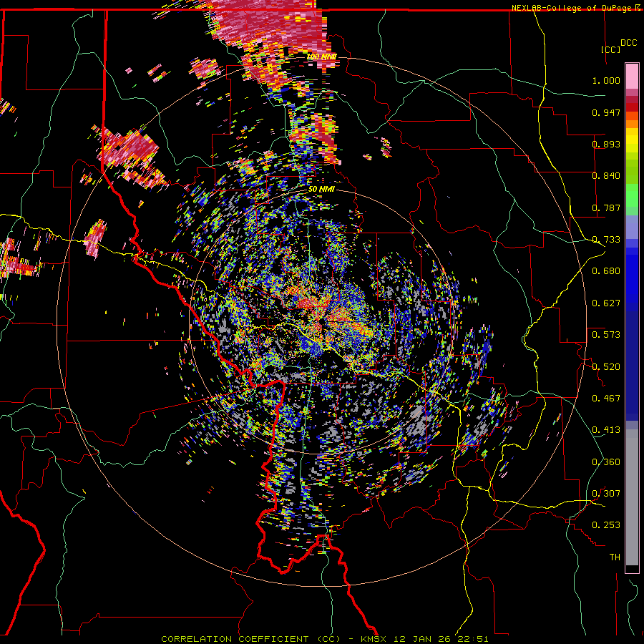Click the DCC label above the color bar

[x=628, y=42]
